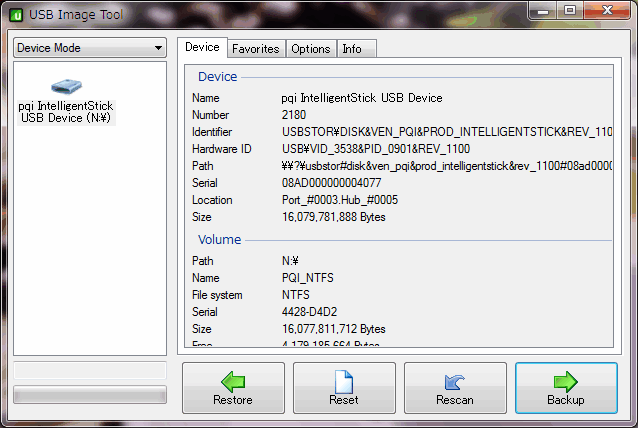Minimize the USB Image Tool window
The image size is (638, 428).
pos(543,11)
